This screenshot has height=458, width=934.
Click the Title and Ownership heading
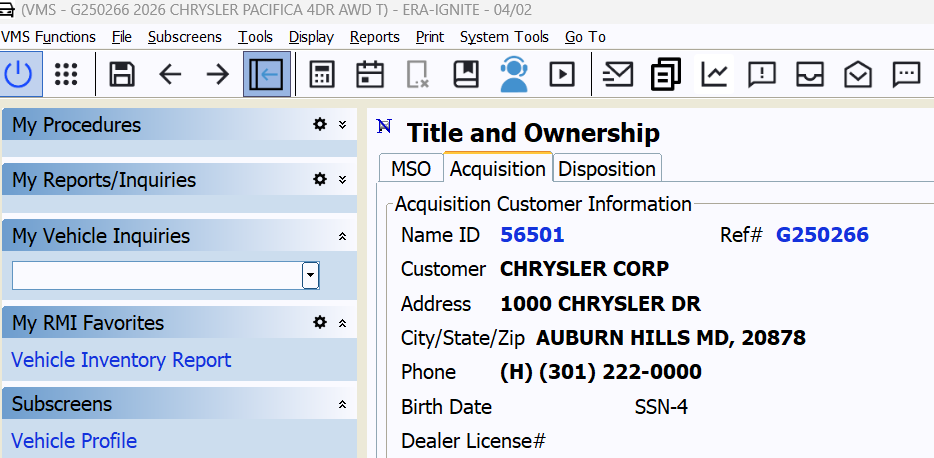(533, 133)
